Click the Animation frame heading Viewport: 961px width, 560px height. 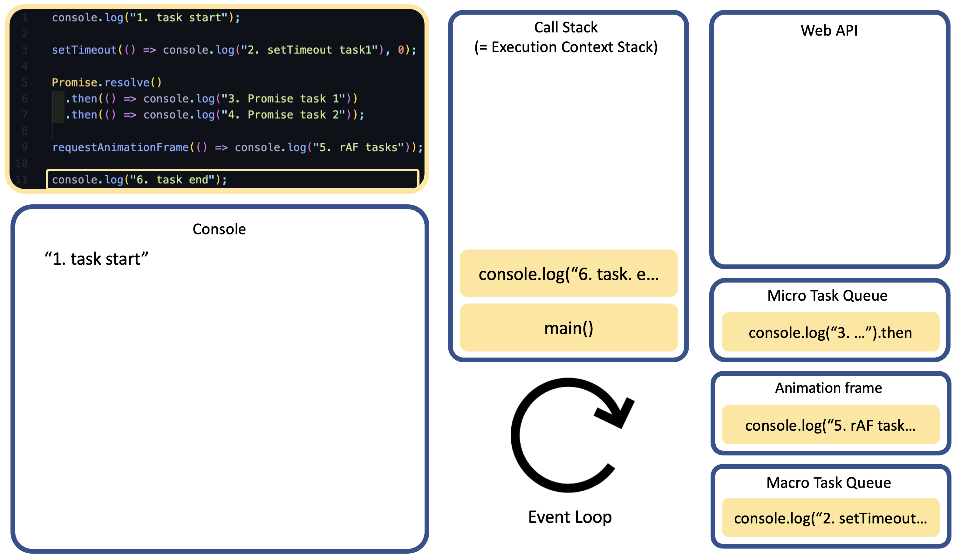(x=829, y=388)
